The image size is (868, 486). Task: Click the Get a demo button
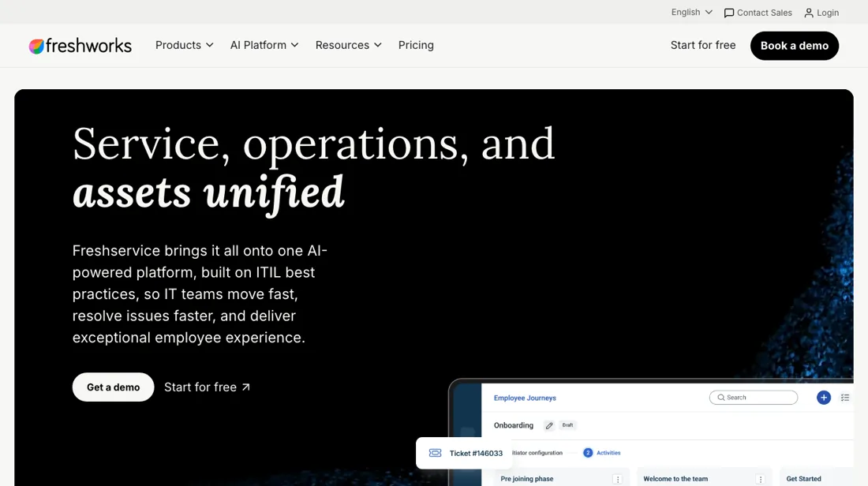[113, 387]
